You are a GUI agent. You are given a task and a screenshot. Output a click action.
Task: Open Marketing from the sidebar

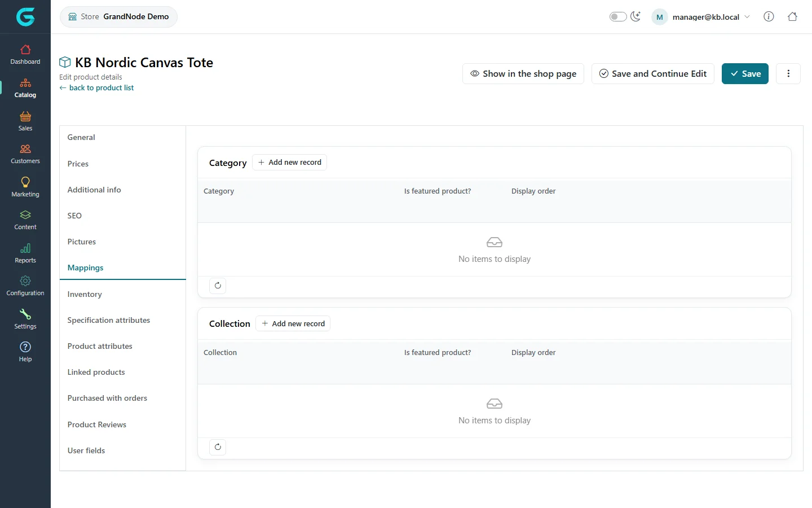pos(25,187)
